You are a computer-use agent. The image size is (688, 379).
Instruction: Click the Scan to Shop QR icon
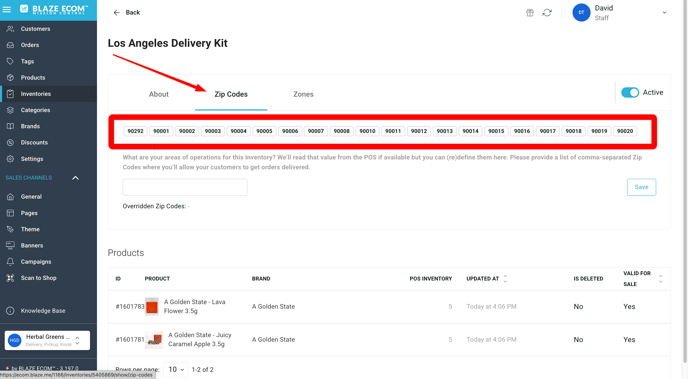point(10,278)
